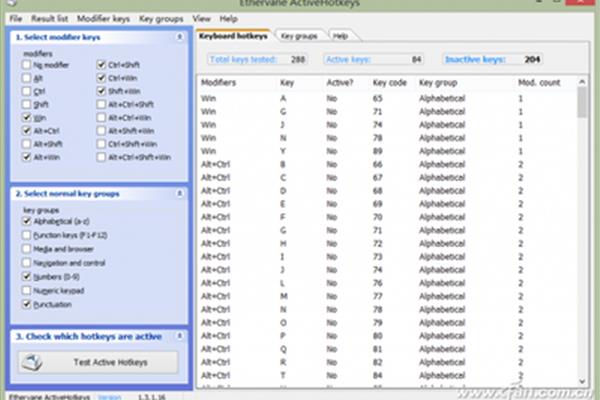Enable the Alt+Ctrl+Shift+Win modifier checkbox
The width and height of the screenshot is (600, 400).
(x=101, y=157)
